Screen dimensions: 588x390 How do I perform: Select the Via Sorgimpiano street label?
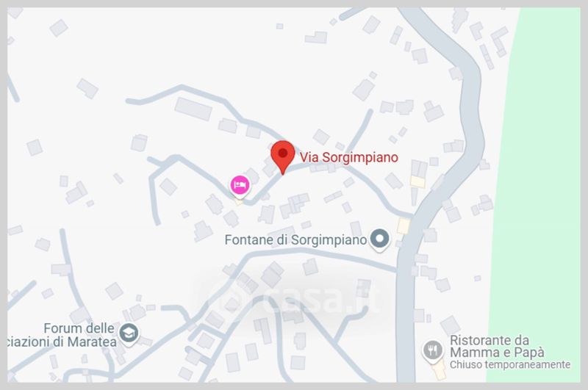pos(348,157)
